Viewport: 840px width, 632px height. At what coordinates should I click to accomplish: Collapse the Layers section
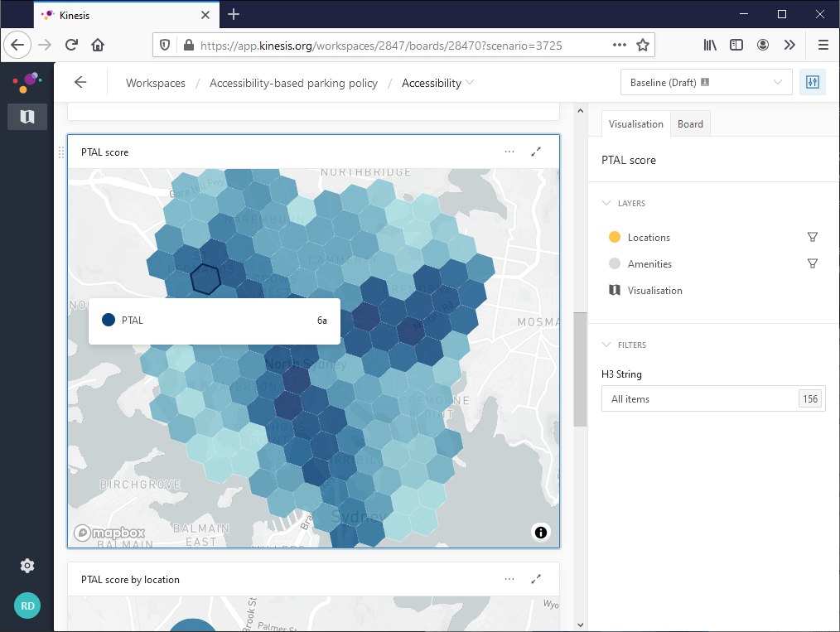(x=606, y=203)
